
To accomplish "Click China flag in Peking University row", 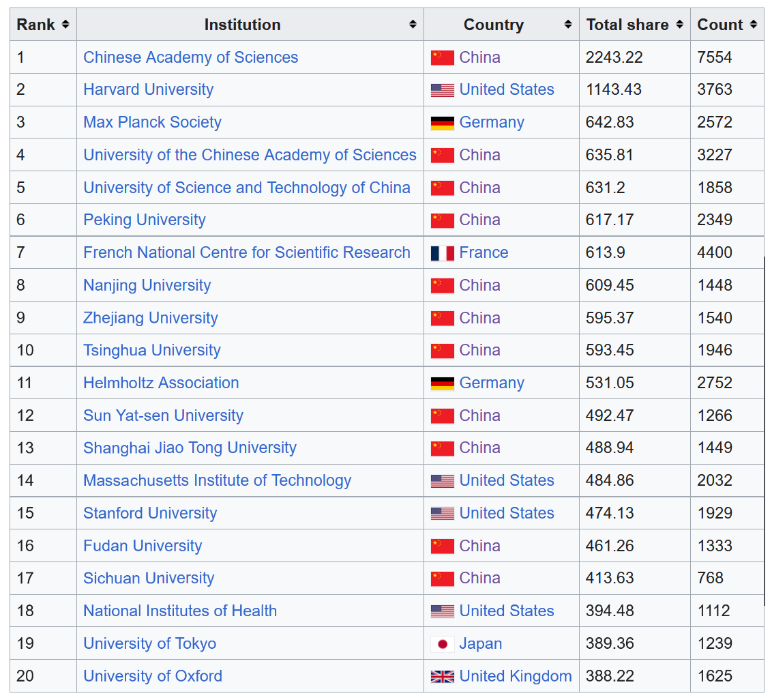I will (x=442, y=220).
